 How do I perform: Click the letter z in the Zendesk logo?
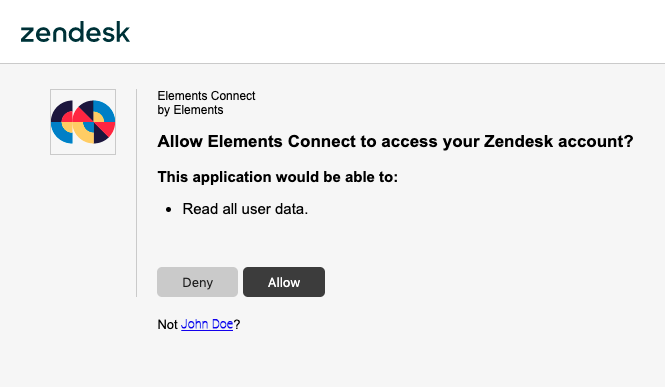[28, 35]
